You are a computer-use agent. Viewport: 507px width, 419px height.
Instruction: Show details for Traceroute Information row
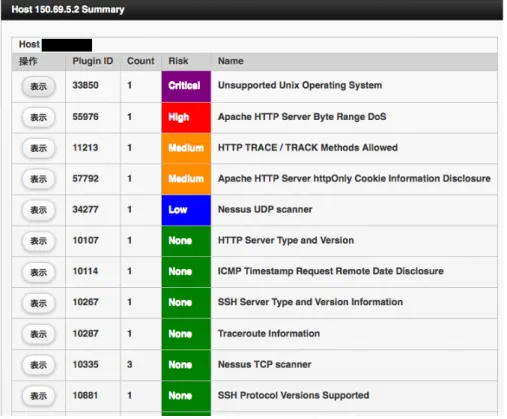(38, 334)
